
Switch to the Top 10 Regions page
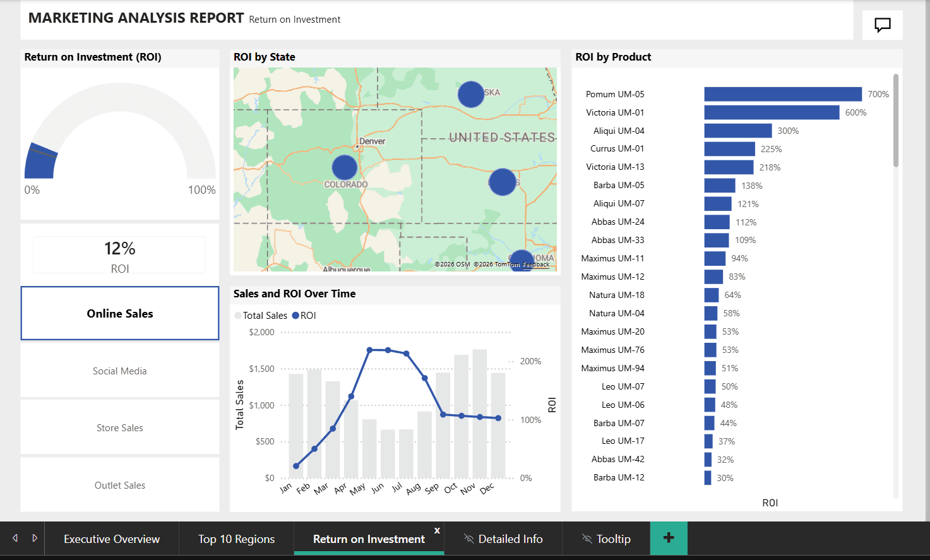tap(237, 539)
